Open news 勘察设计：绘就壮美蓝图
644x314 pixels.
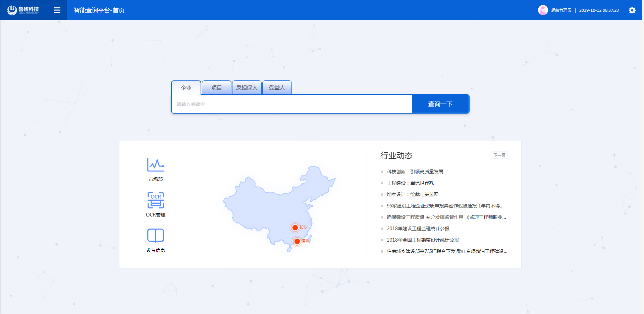[413, 194]
